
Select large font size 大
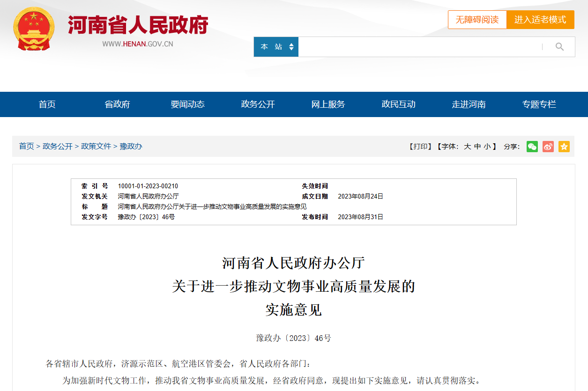tap(467, 147)
